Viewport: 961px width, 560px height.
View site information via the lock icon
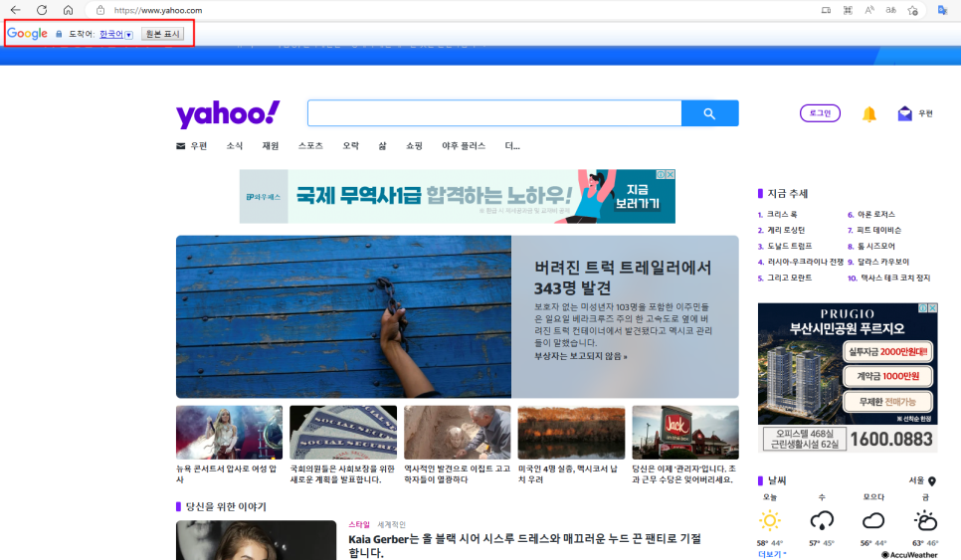coord(100,10)
